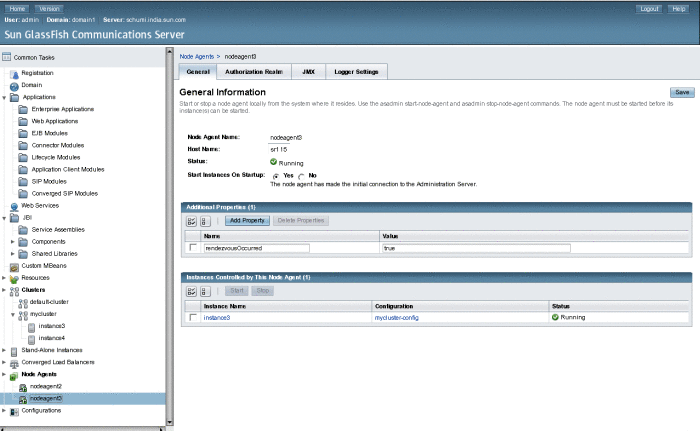Select nodeagent3 in the tree
Screen dimensions: 700x431
pos(46,398)
